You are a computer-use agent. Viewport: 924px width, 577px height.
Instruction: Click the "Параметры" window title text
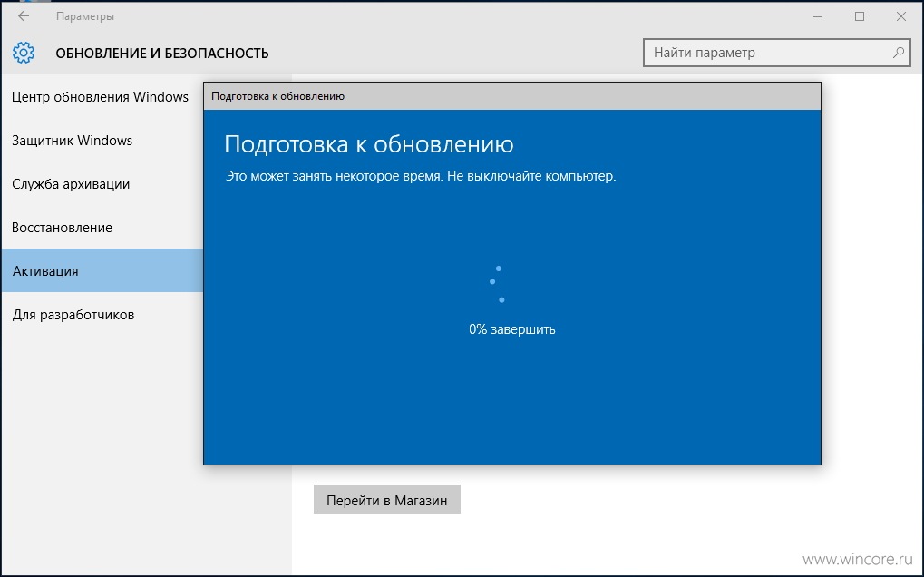point(85,16)
